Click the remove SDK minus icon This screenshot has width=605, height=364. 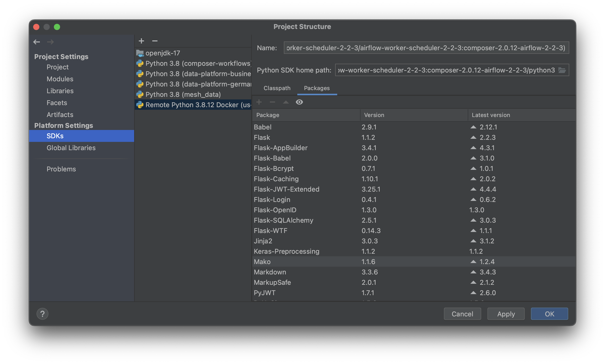[x=155, y=41]
